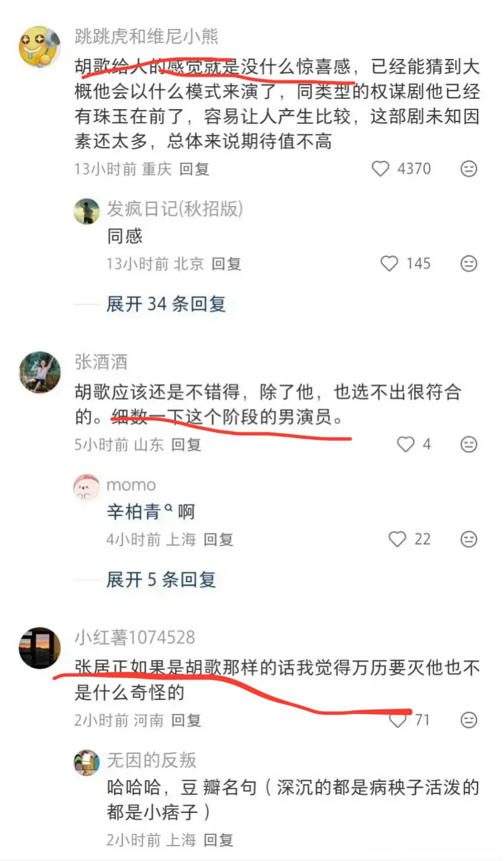Expand 展开 5 条回复

pyautogui.click(x=161, y=580)
